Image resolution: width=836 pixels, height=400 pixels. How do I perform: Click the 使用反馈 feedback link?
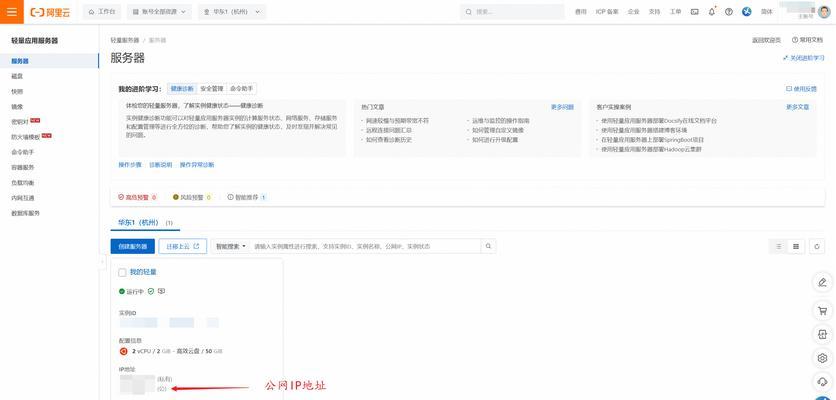coord(801,89)
